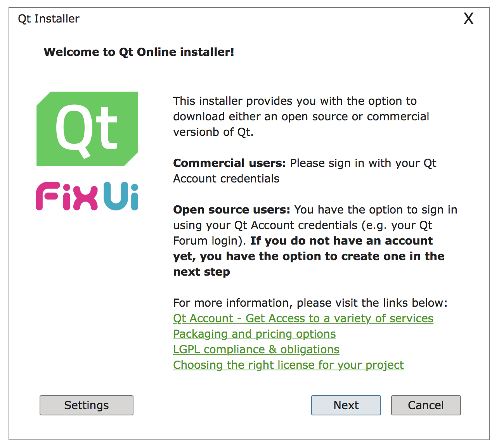Click the bold Commercial users label

229,163
